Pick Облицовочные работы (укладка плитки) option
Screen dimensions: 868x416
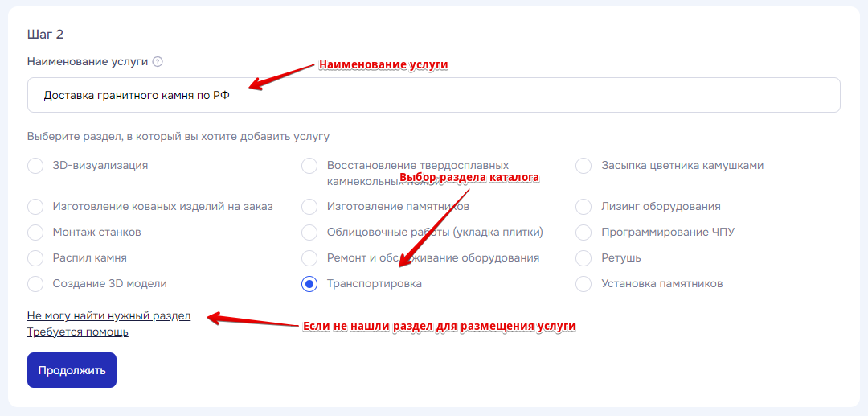(x=309, y=233)
